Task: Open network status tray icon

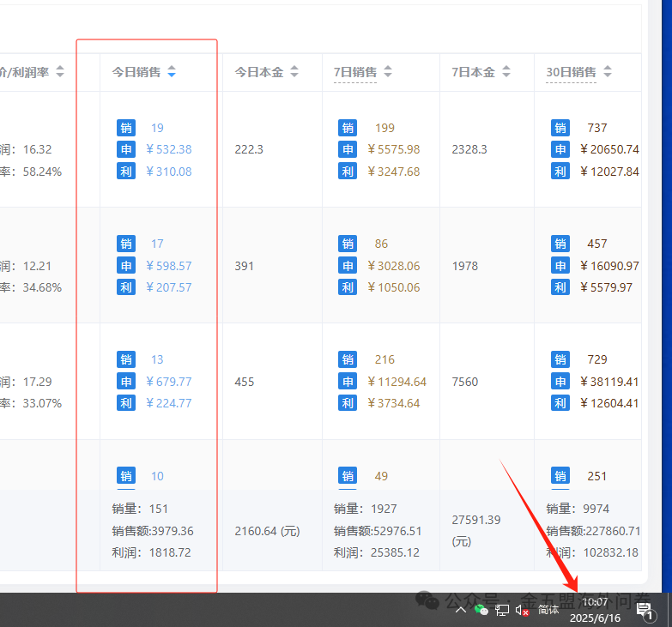Action: coord(502,610)
